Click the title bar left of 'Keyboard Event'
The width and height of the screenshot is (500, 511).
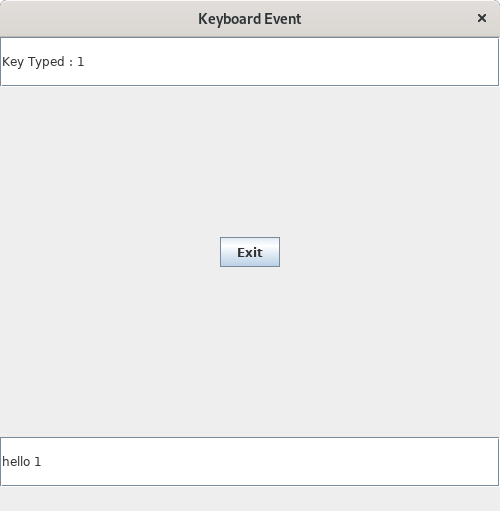(x=100, y=19)
